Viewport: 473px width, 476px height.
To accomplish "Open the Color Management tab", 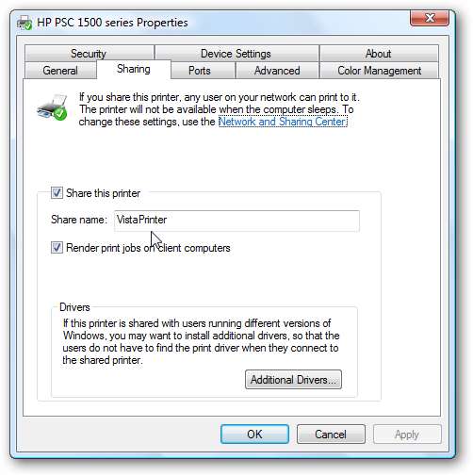I will pyautogui.click(x=380, y=71).
